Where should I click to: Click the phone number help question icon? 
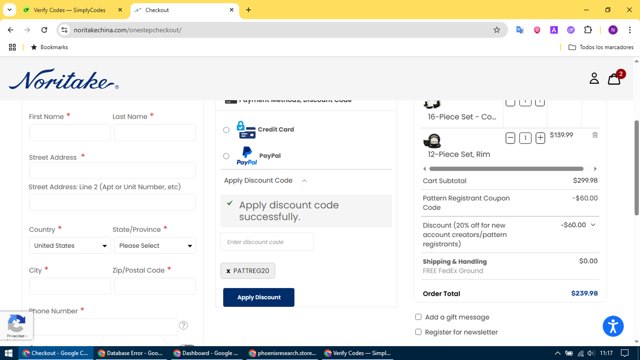tap(183, 325)
